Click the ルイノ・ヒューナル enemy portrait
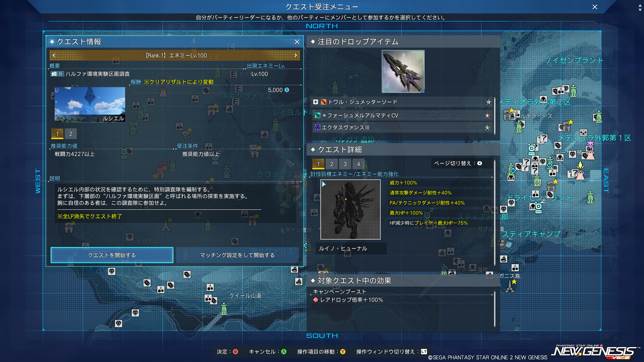644x362 pixels. pyautogui.click(x=350, y=209)
